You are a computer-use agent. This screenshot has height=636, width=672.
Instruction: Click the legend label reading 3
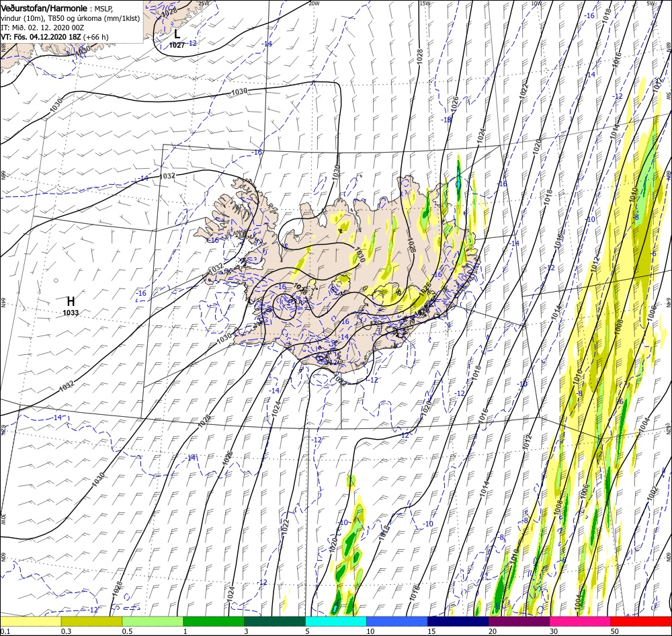click(246, 631)
